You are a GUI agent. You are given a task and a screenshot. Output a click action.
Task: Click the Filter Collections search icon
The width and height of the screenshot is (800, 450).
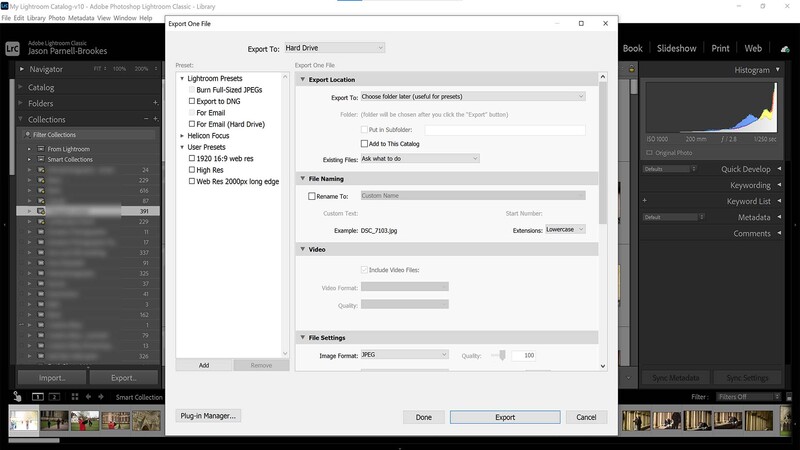pos(28,135)
